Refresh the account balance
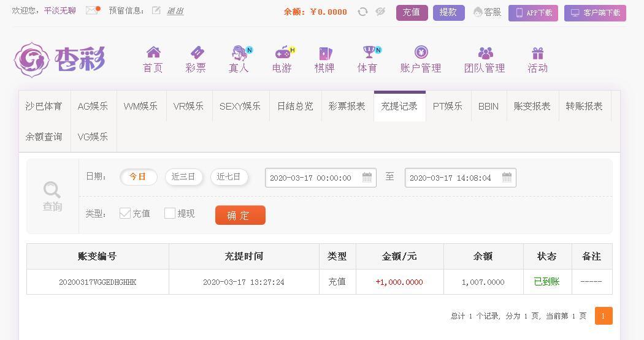644x340 pixels. tap(362, 12)
